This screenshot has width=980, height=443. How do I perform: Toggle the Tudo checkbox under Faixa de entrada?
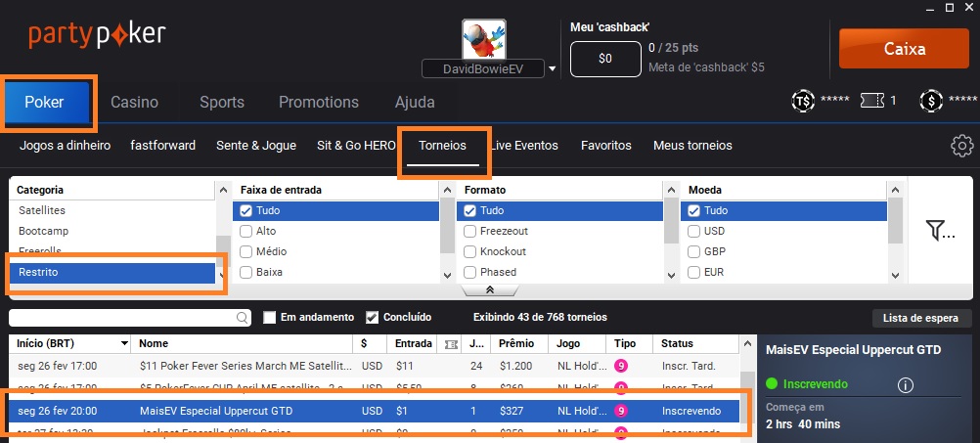(x=245, y=210)
